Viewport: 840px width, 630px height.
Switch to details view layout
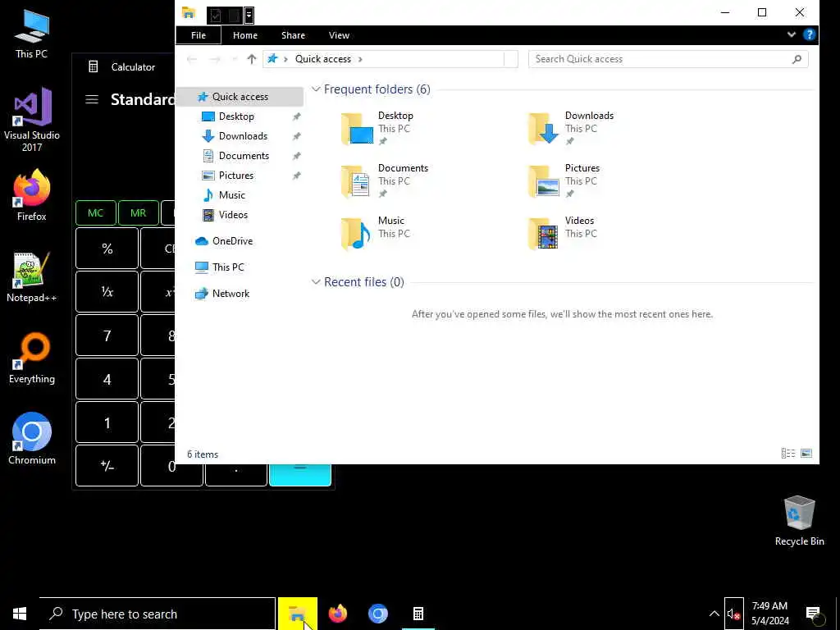point(788,454)
